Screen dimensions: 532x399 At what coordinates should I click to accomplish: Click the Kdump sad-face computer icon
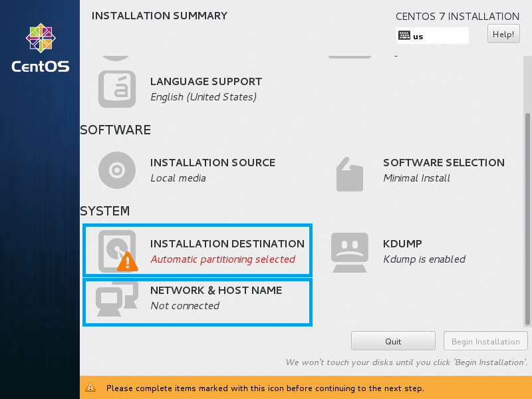tap(350, 253)
